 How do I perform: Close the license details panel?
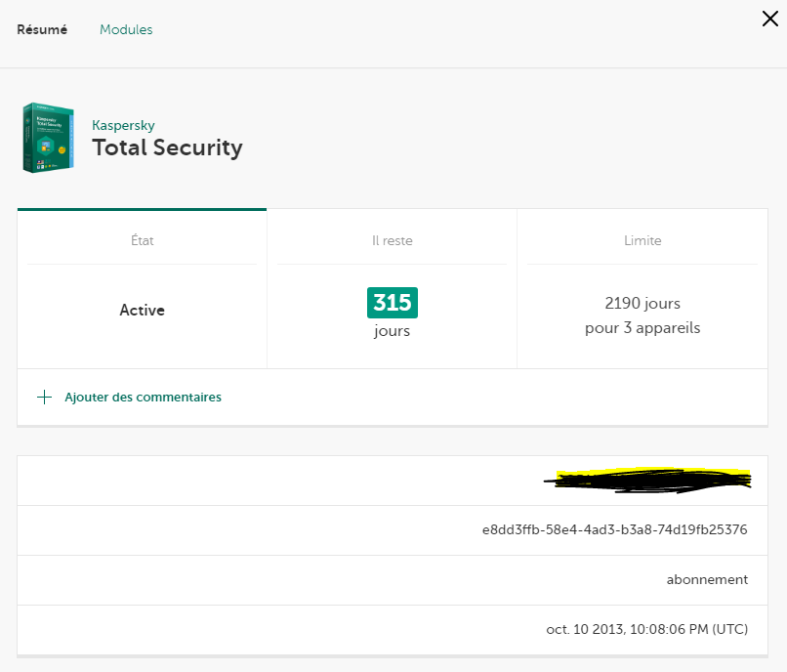point(769,19)
